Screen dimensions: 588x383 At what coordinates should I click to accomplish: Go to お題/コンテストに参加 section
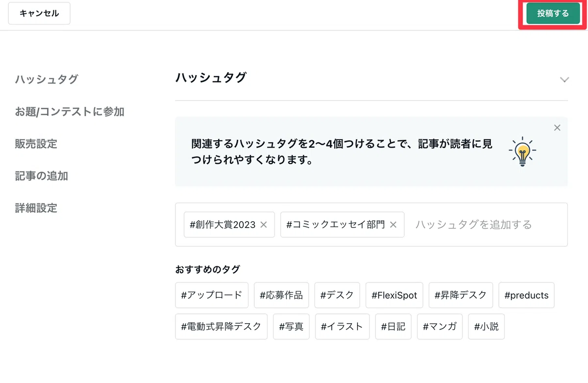[69, 112]
